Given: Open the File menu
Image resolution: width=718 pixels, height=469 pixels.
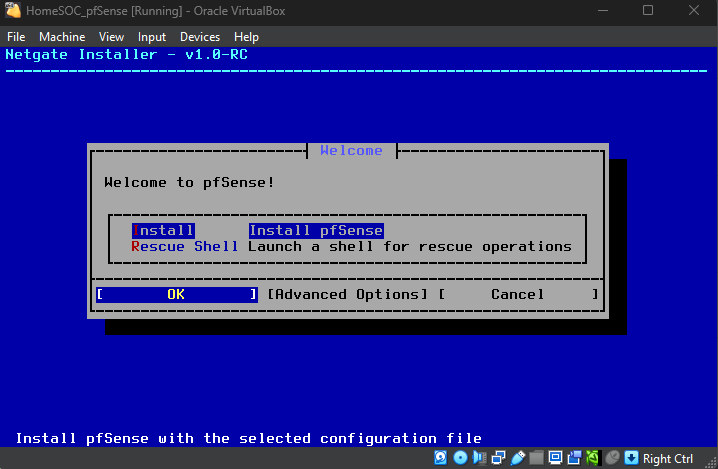Looking at the screenshot, I should (16, 37).
